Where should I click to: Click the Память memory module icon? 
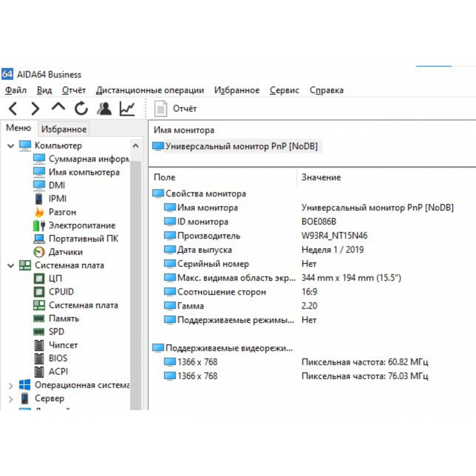(39, 318)
